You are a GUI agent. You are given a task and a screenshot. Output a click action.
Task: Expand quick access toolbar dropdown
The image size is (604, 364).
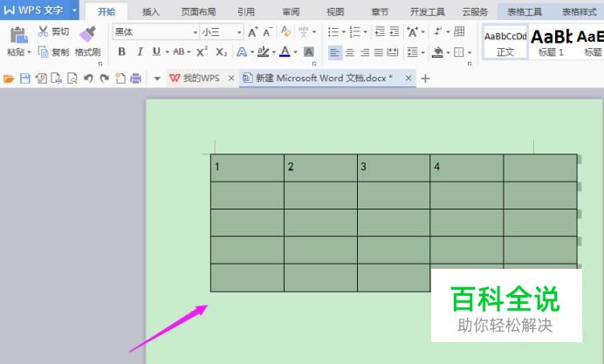pyautogui.click(x=157, y=79)
